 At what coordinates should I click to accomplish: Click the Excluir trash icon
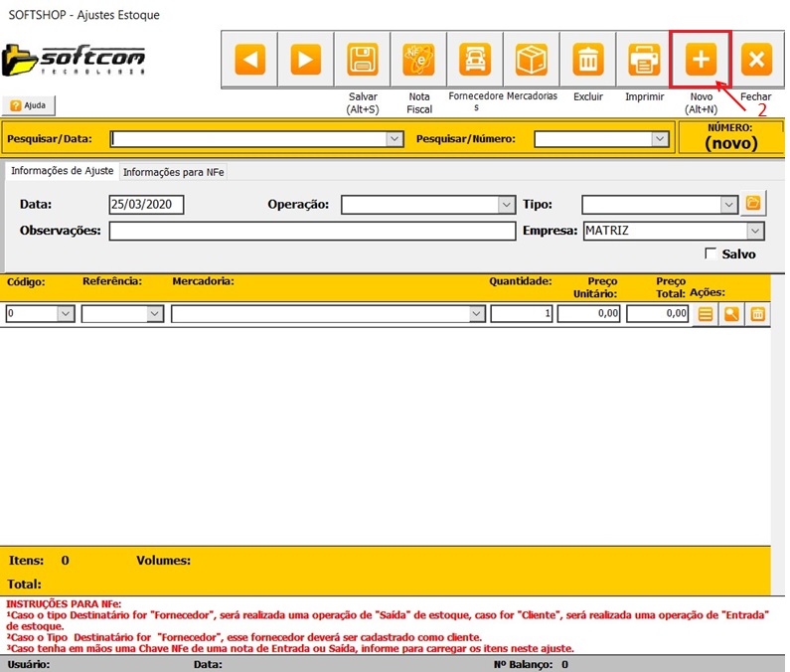coord(588,60)
